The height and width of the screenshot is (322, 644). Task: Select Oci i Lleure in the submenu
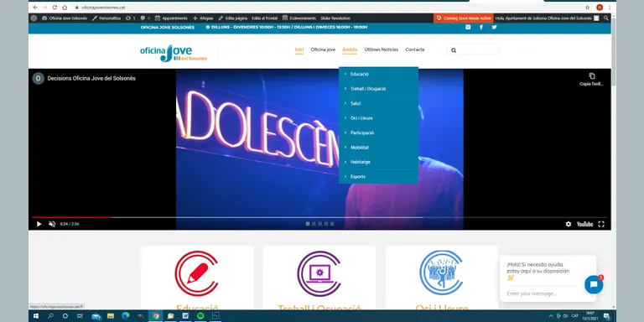tap(378, 118)
